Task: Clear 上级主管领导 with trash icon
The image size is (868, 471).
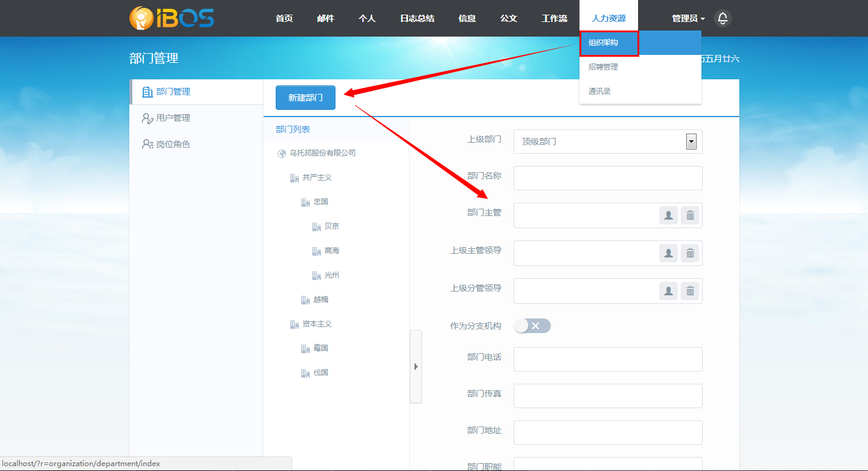Action: pyautogui.click(x=690, y=253)
